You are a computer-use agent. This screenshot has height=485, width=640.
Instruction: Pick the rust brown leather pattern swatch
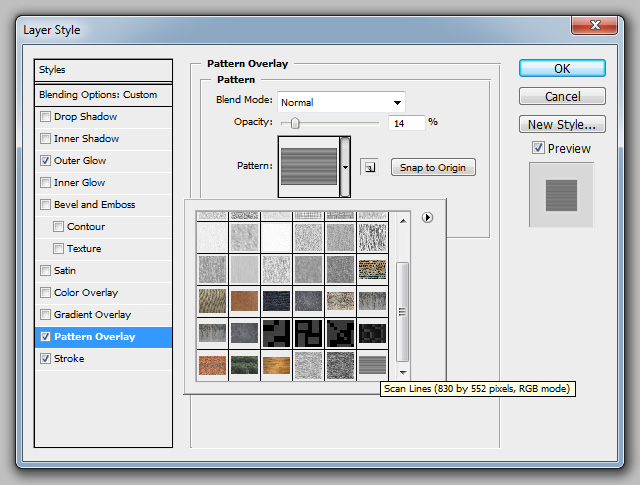tap(243, 301)
